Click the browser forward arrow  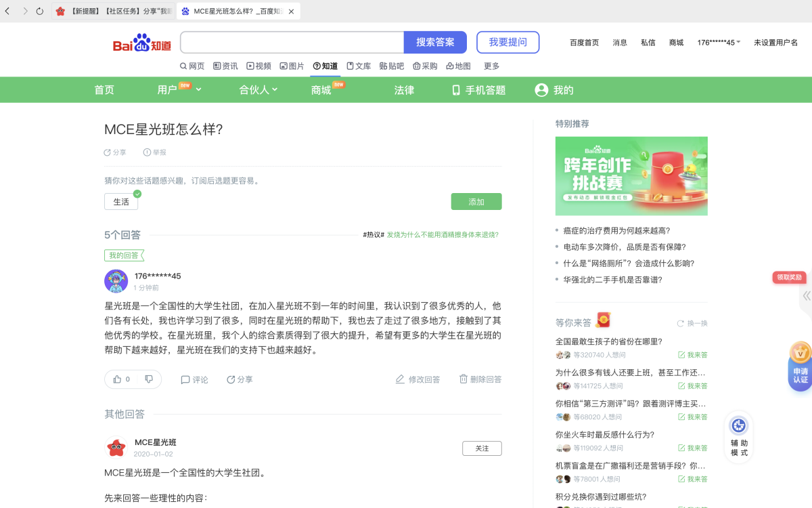pyautogui.click(x=25, y=11)
